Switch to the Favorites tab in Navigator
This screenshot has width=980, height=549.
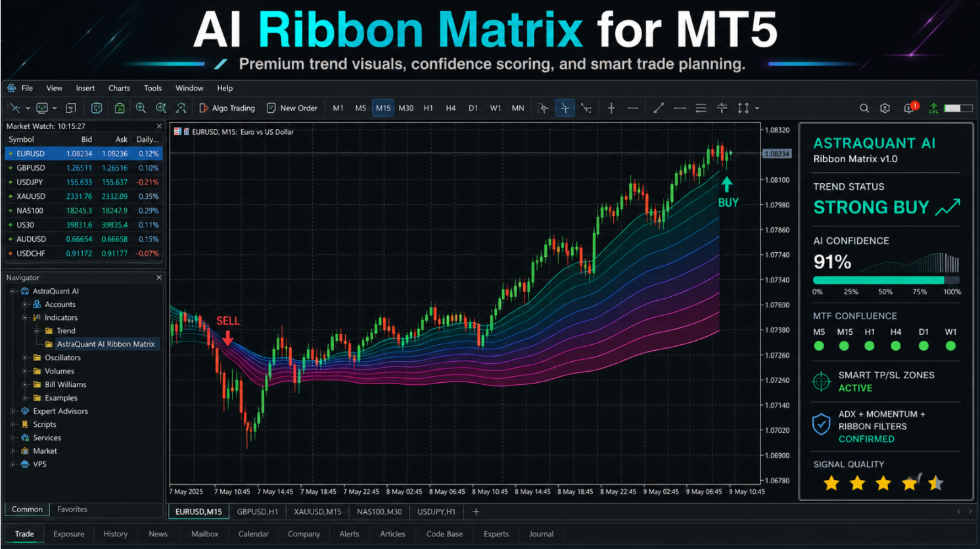72,509
